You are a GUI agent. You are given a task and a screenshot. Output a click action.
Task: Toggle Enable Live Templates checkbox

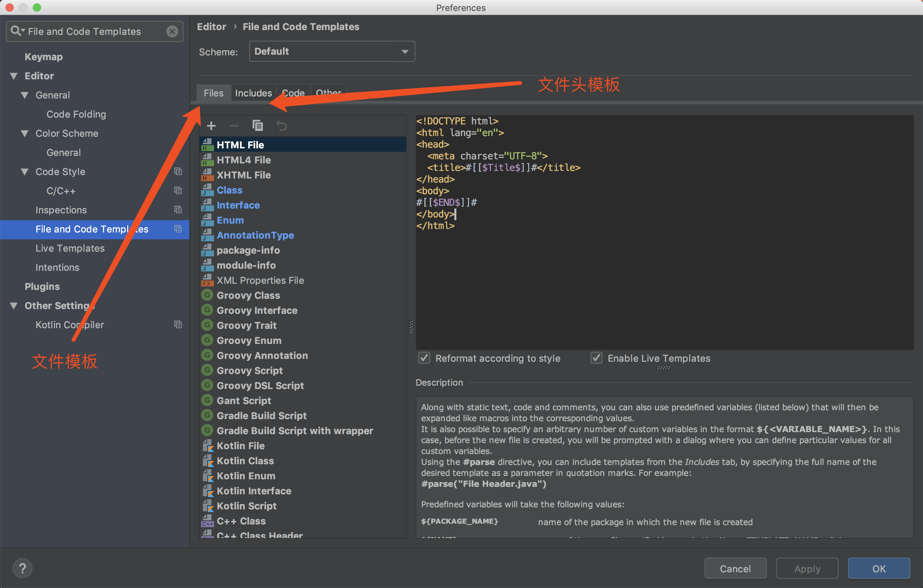pyautogui.click(x=597, y=358)
